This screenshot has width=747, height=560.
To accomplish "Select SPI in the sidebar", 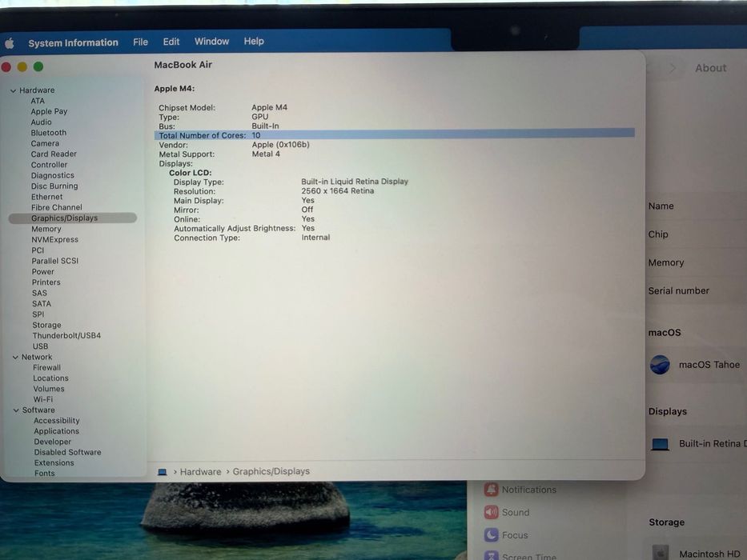I will coord(38,314).
